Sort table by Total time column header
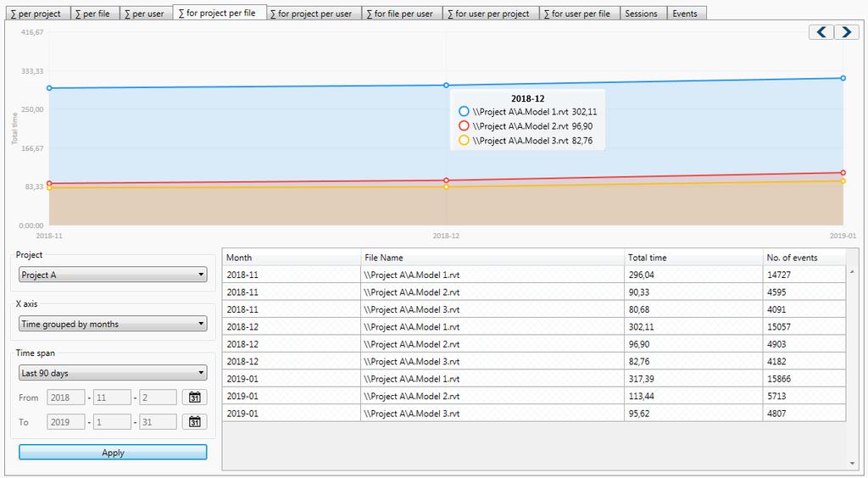868x478 pixels. coord(693,258)
